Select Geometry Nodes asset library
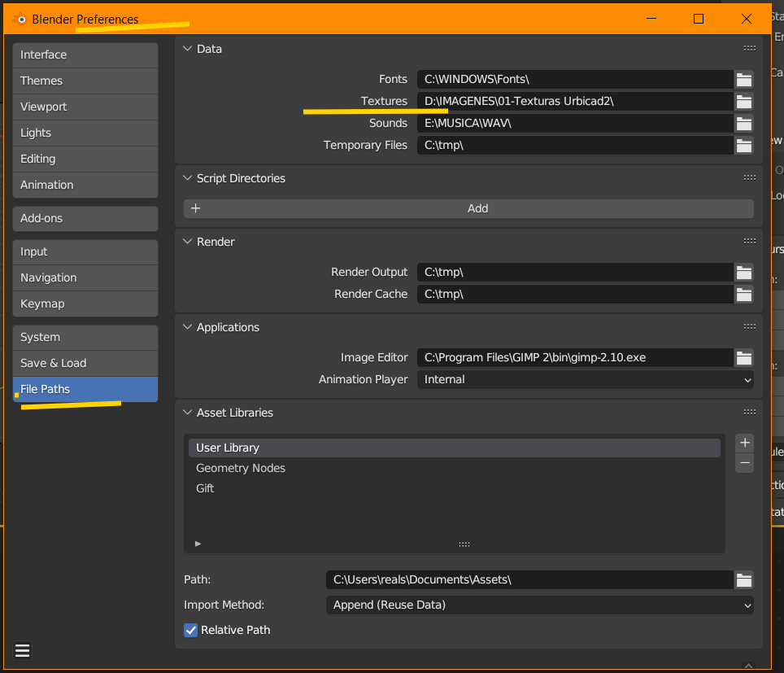The height and width of the screenshot is (673, 784). 241,468
